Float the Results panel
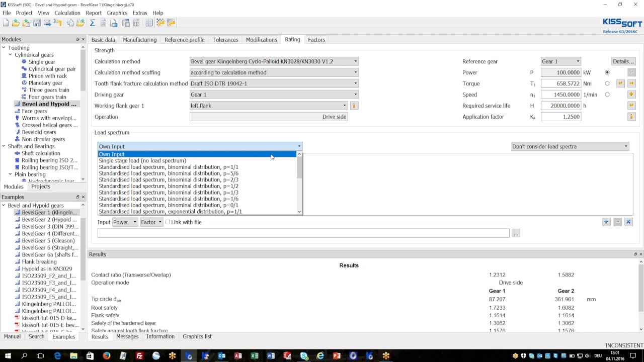The width and height of the screenshot is (644, 362). pyautogui.click(x=635, y=254)
